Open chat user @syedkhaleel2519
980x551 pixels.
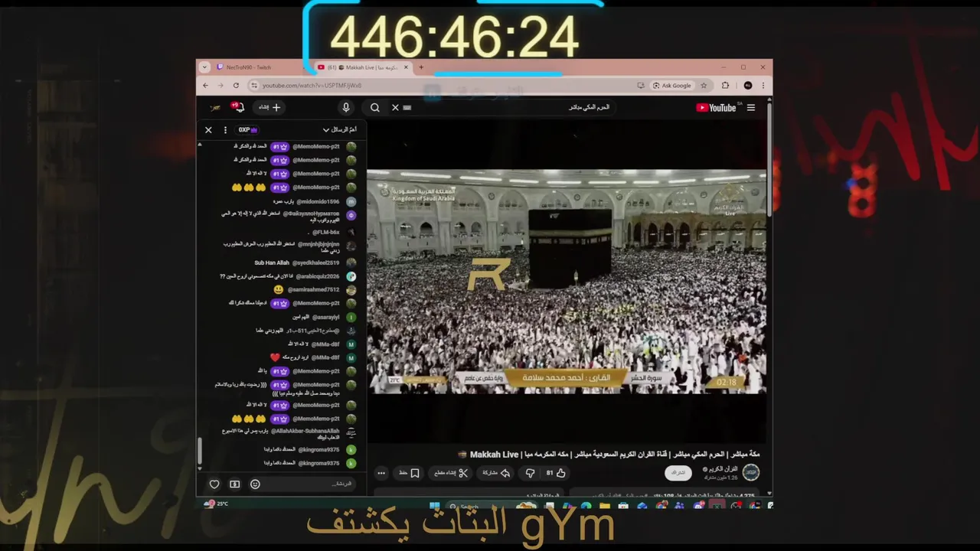click(315, 262)
